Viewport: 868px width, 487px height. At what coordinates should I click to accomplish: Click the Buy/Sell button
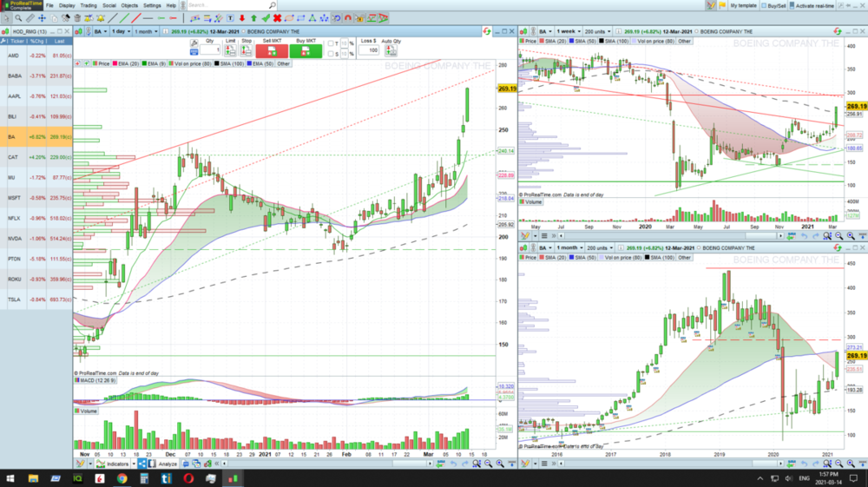click(774, 5)
